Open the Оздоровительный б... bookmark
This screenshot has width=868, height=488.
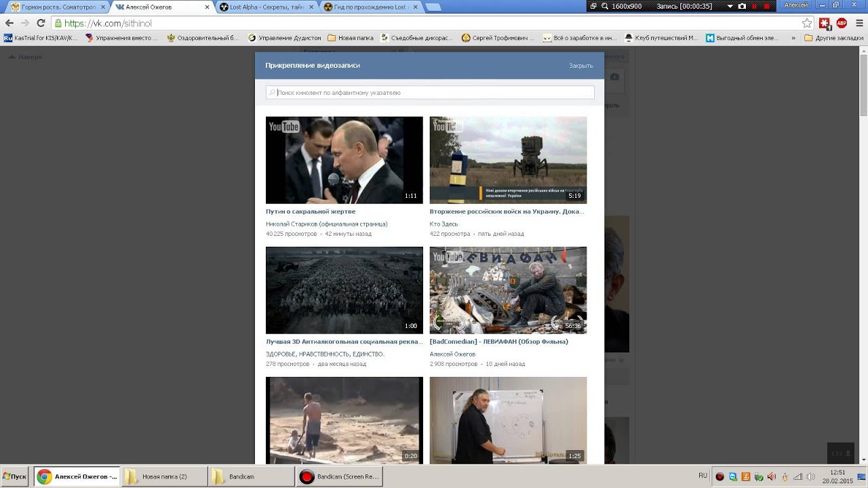(x=203, y=38)
